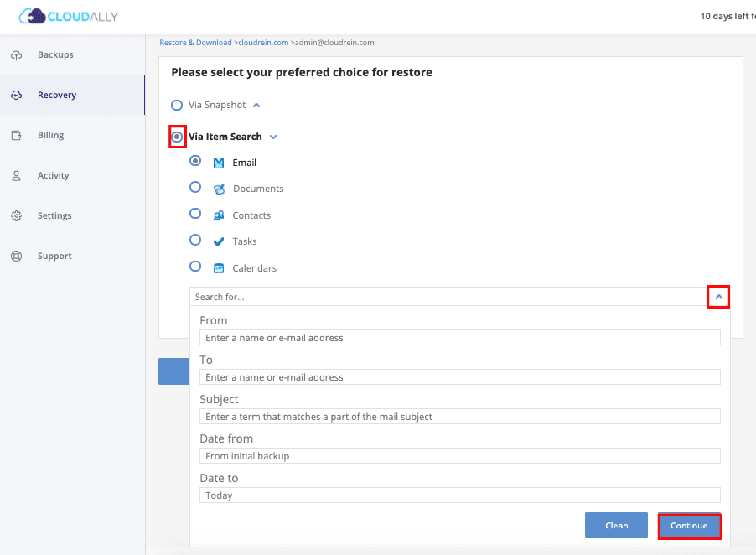Open Settings from the sidebar
This screenshot has width=756, height=555.
tap(72, 215)
